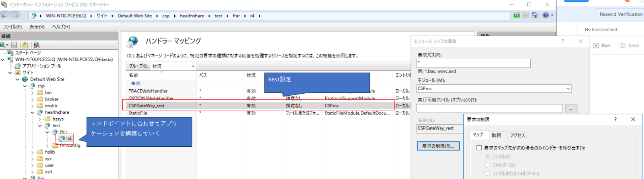Screen dimensions: 644x179
Task: Enable the invoke handler only if mapped checkbox
Action: (x=479, y=148)
